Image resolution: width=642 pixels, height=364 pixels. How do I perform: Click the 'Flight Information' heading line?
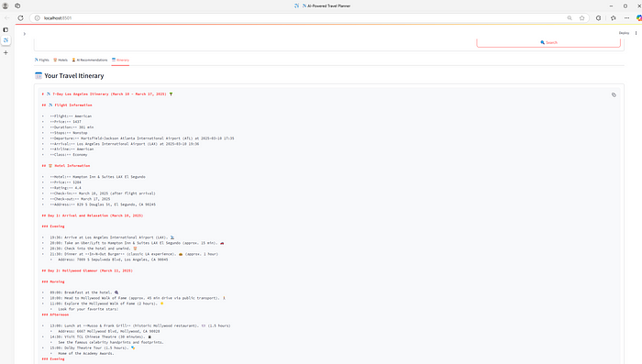tap(67, 105)
